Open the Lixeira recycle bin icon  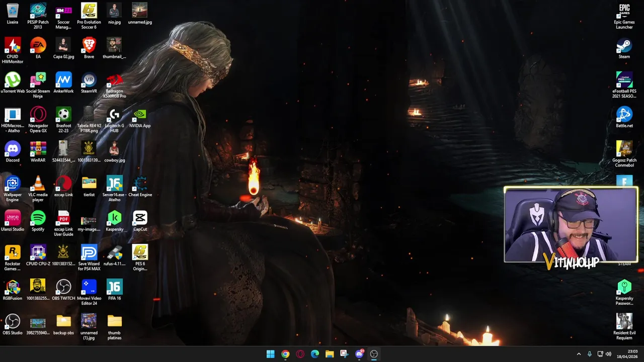coord(13,14)
